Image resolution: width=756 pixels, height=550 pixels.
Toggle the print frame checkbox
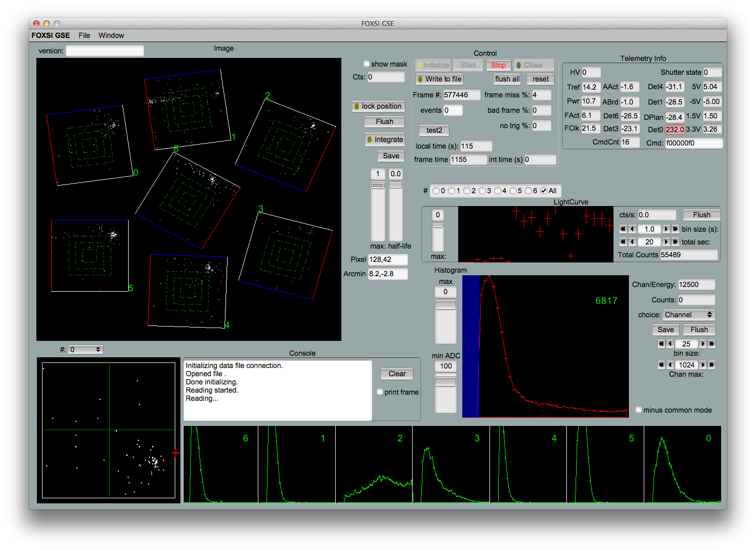[380, 392]
